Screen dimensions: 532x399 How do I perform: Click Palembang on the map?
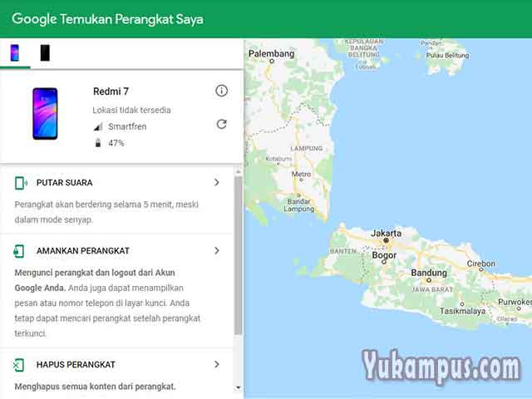[272, 53]
